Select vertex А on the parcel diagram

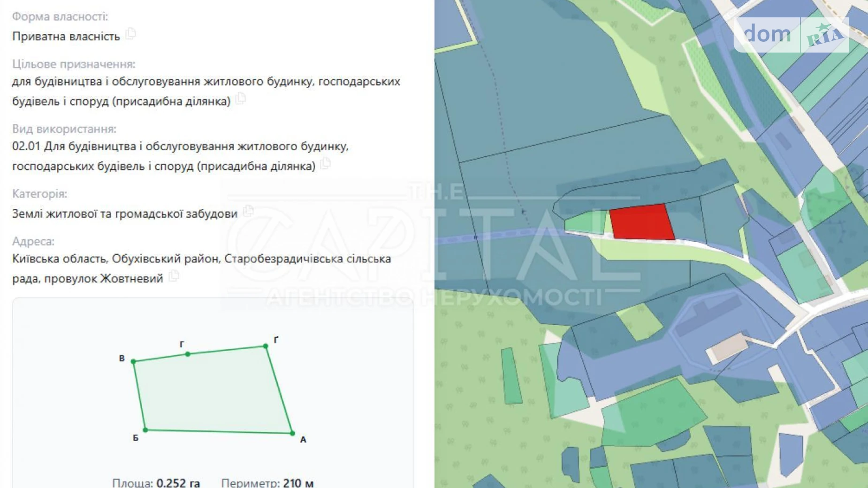(292, 433)
